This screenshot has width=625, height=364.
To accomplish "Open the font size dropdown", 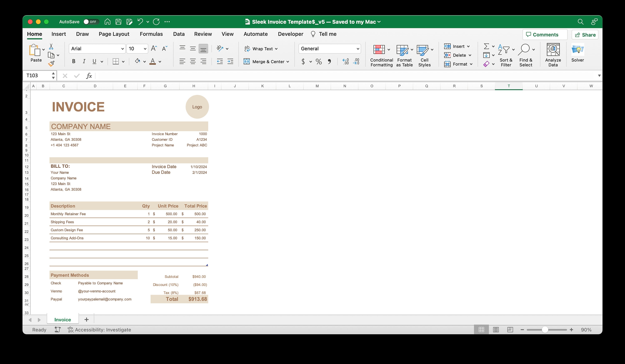I will click(x=145, y=49).
